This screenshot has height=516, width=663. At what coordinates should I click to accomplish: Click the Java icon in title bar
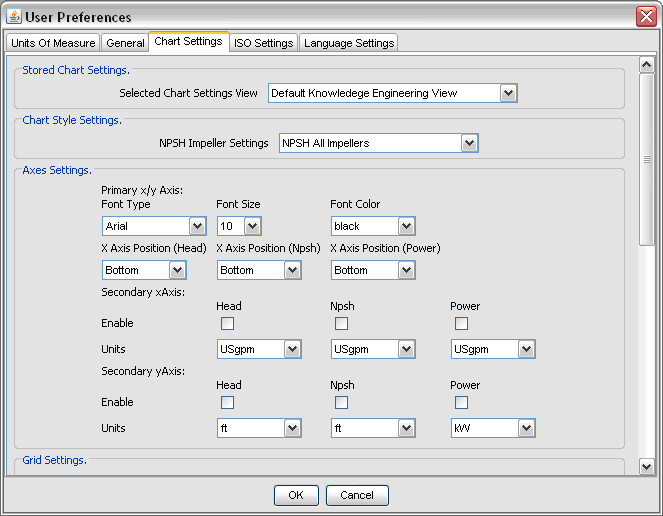pyautogui.click(x=14, y=16)
